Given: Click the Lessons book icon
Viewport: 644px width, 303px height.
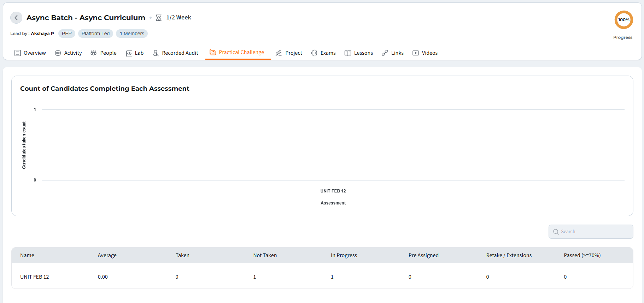Looking at the screenshot, I should coord(348,53).
